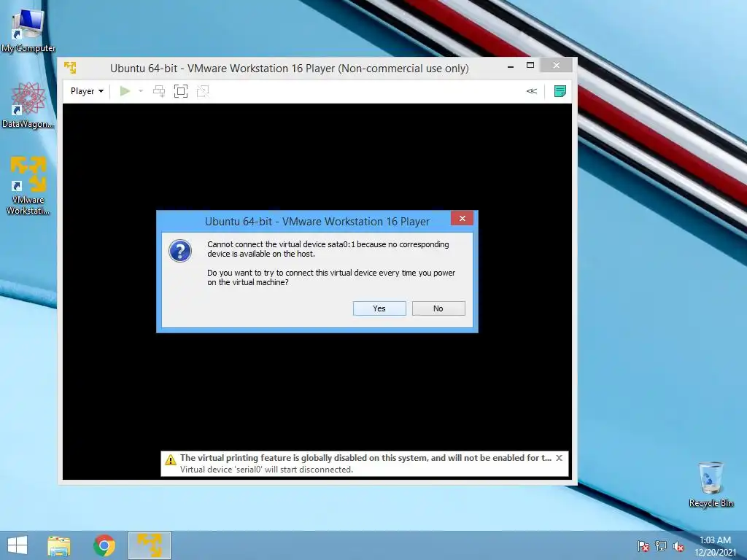Dismiss the virtual printing warning banner
747x560 pixels.
tap(560, 458)
